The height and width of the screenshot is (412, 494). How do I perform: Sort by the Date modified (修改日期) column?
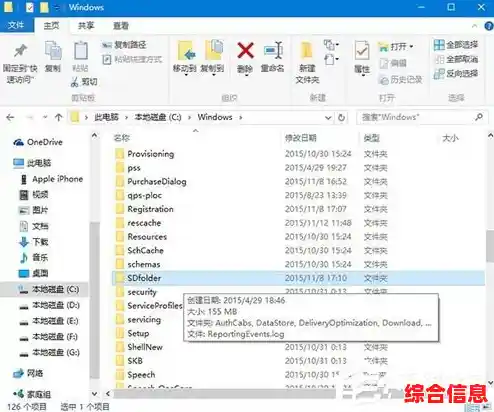tap(300, 138)
